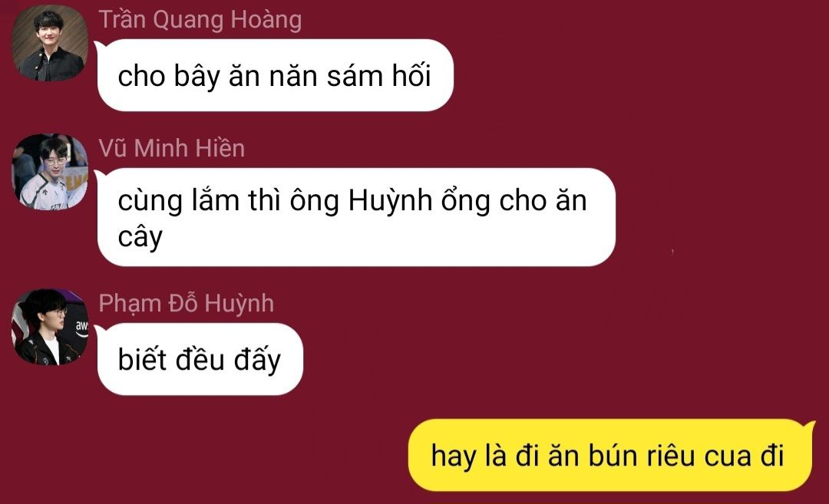The height and width of the screenshot is (504, 829).
Task: Click the sender name Vũ Minh Hiền
Action: point(172,149)
